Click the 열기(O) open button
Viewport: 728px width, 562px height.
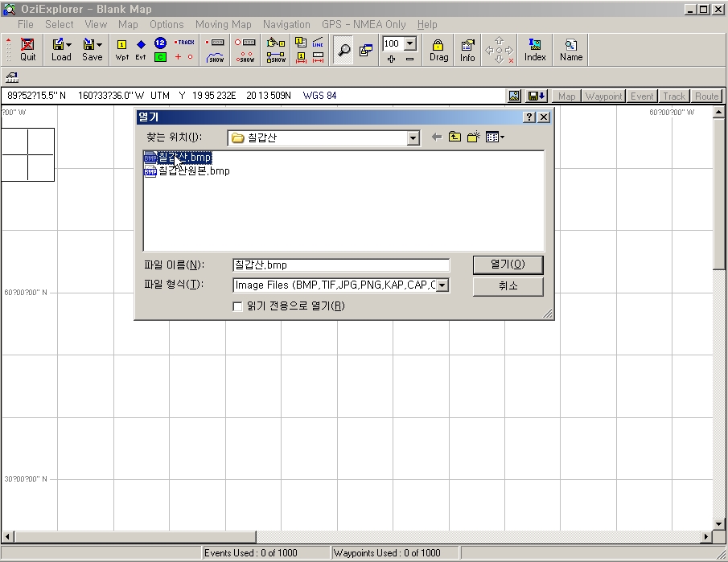508,265
